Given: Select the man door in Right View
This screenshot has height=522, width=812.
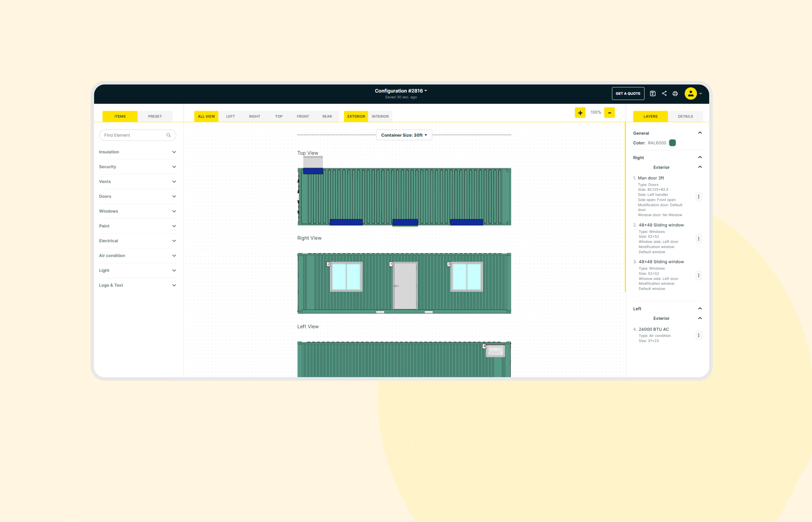Looking at the screenshot, I should click(x=405, y=286).
